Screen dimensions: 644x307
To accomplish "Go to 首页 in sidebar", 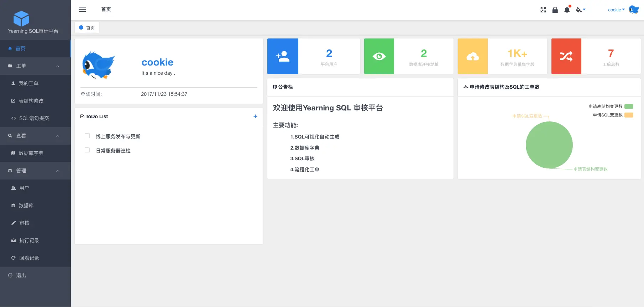I will click(35, 48).
